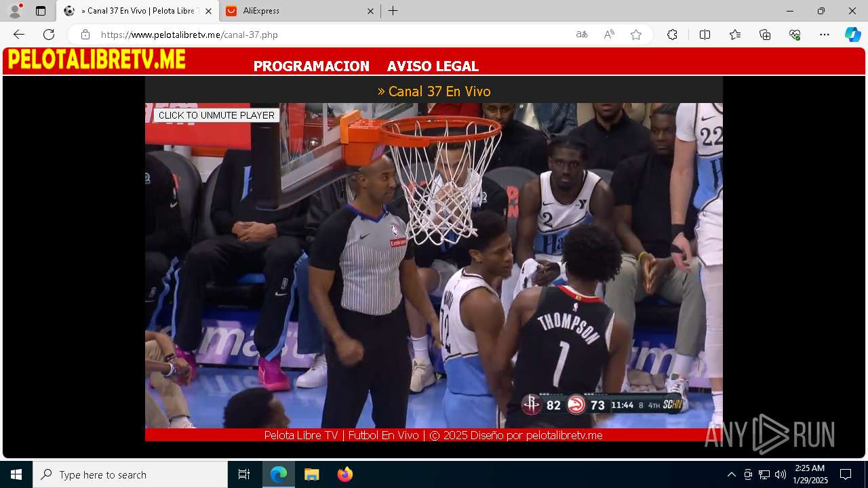Viewport: 868px width, 488px height.
Task: Click the live video stream player
Action: tap(434, 265)
